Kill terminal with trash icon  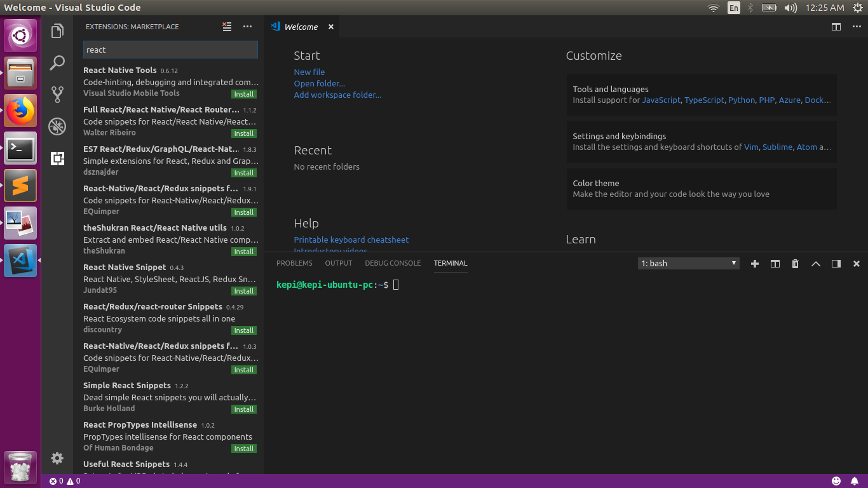tap(796, 263)
